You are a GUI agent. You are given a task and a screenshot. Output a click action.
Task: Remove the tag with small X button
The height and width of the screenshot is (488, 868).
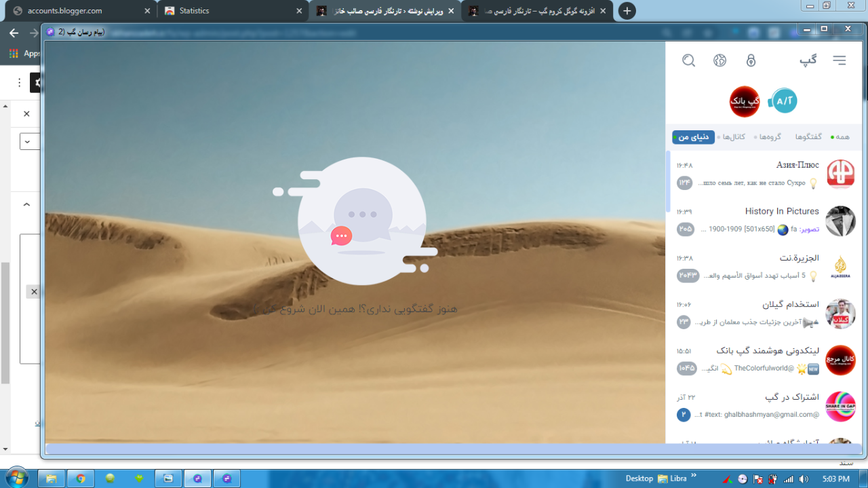point(33,292)
